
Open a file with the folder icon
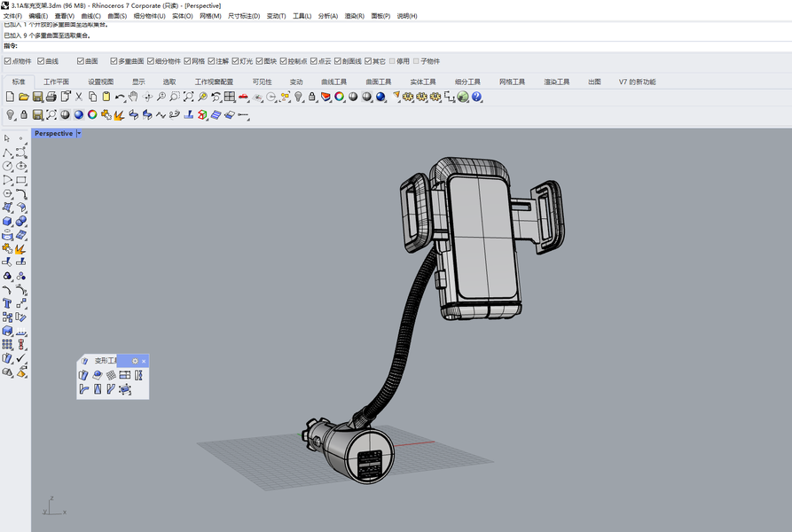(23, 97)
